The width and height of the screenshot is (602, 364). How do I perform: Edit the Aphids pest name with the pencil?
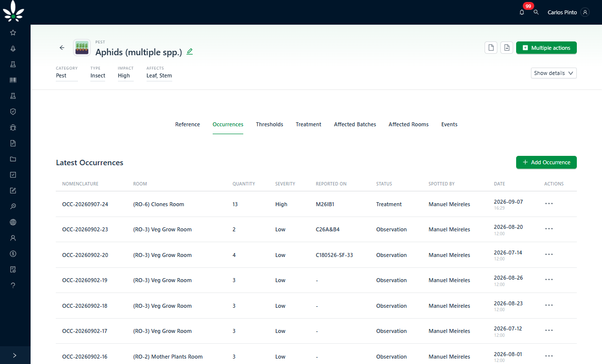coord(189,51)
